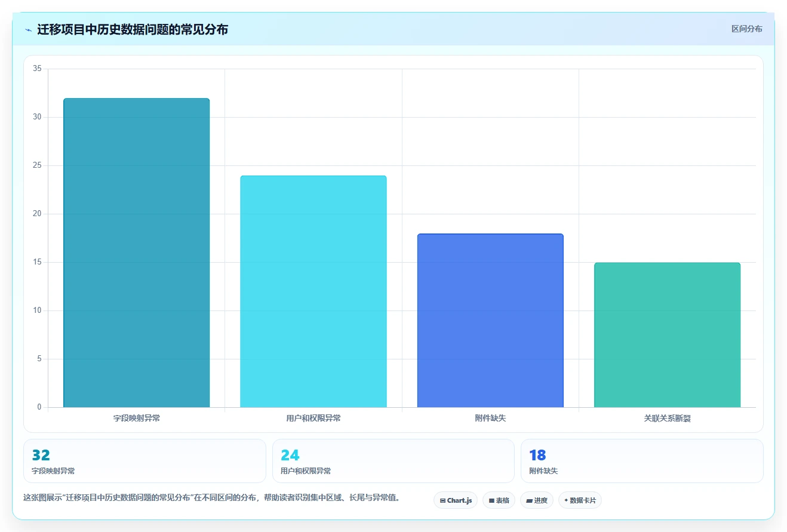Open the 32 字段映射异常 stat card
The width and height of the screenshot is (787, 532).
tap(145, 461)
